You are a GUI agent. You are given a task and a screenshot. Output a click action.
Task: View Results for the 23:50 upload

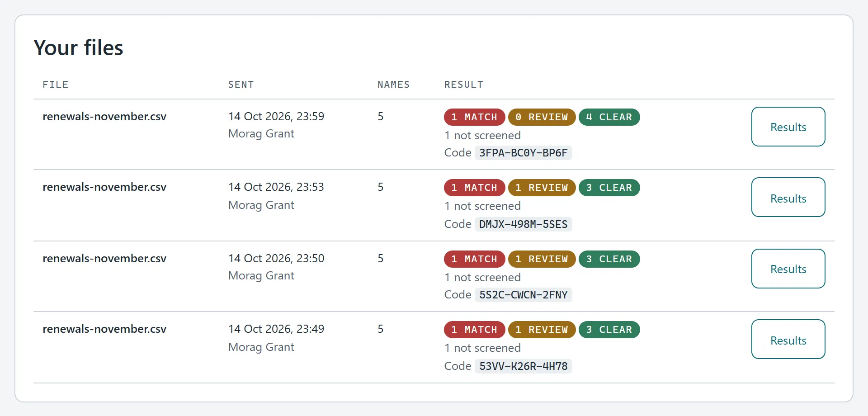(x=788, y=269)
